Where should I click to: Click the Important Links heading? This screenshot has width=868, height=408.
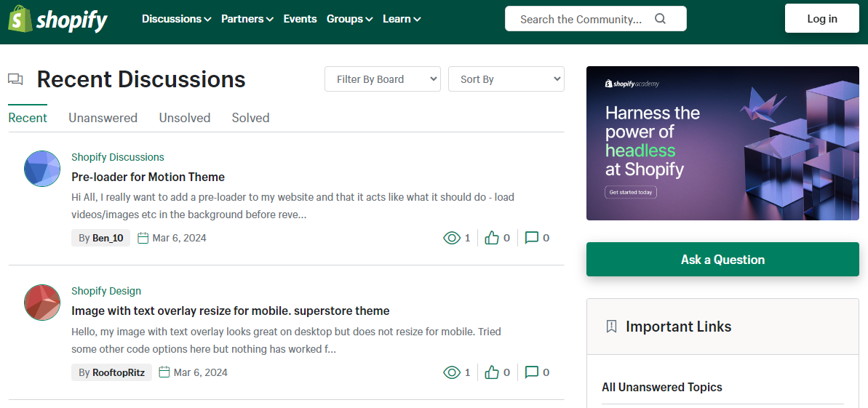pyautogui.click(x=679, y=327)
